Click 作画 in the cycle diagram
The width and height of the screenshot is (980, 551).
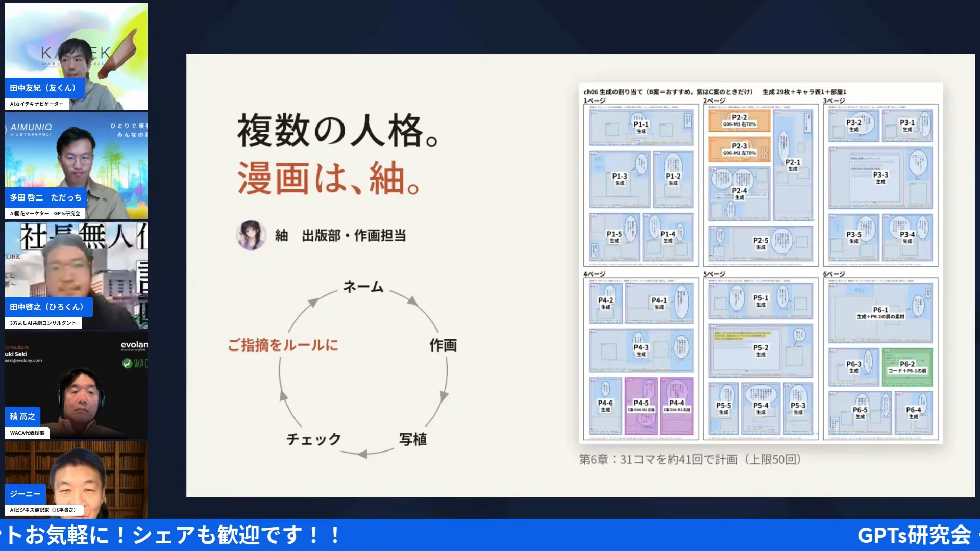pos(443,345)
